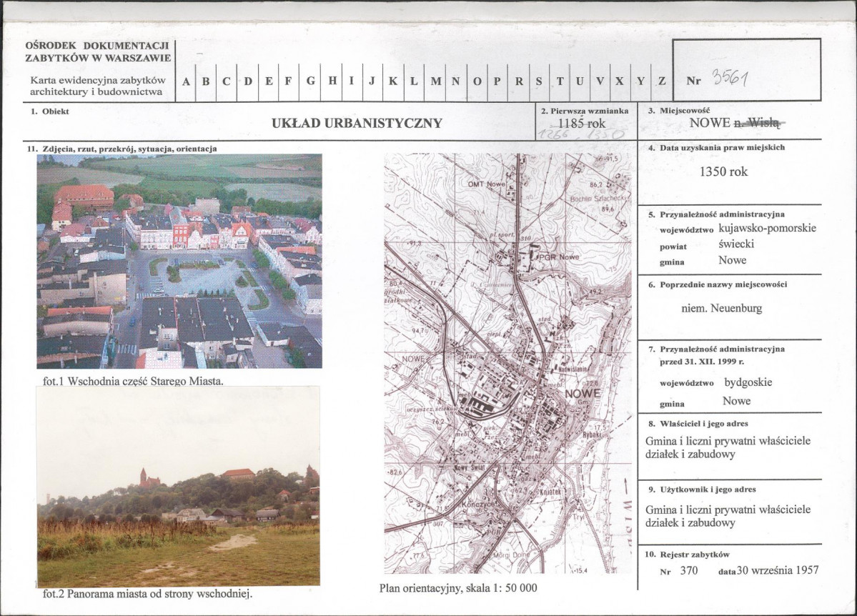
Task: Click the 6. Poprzednie nazwy miejscowości label
Action: point(718,284)
